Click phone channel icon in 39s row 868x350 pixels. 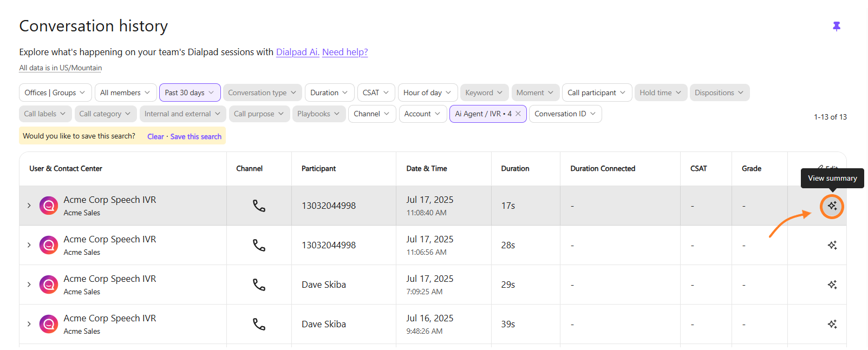click(x=259, y=325)
